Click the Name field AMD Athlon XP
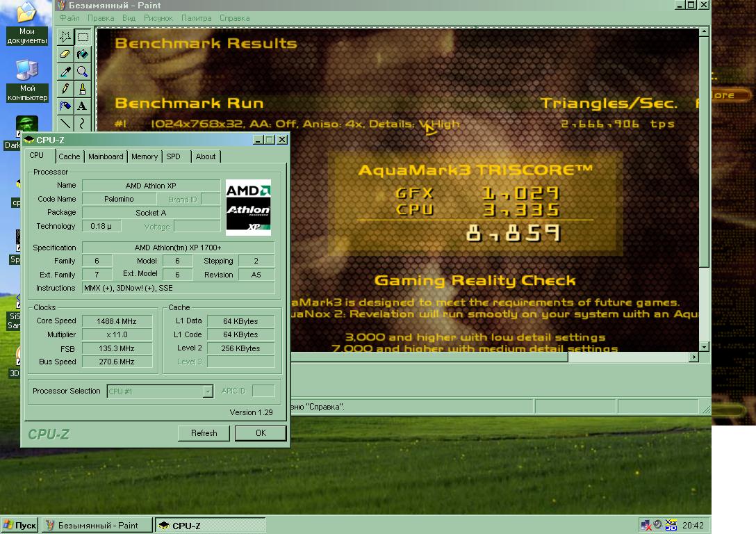Screen dimensions: 756x534 [151, 186]
